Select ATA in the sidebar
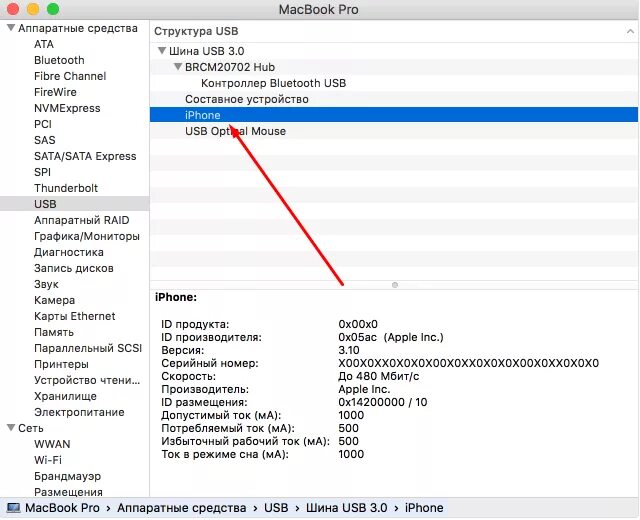640x520 pixels. [44, 44]
